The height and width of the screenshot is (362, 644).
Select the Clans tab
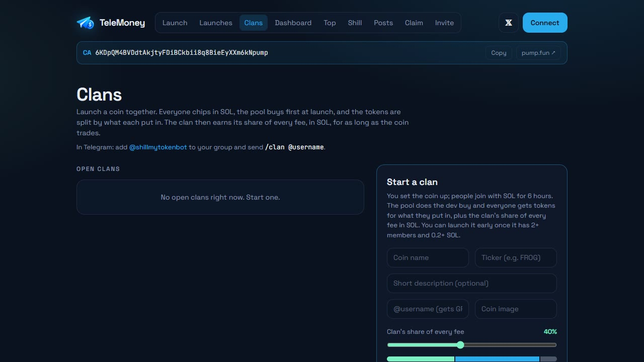254,23
